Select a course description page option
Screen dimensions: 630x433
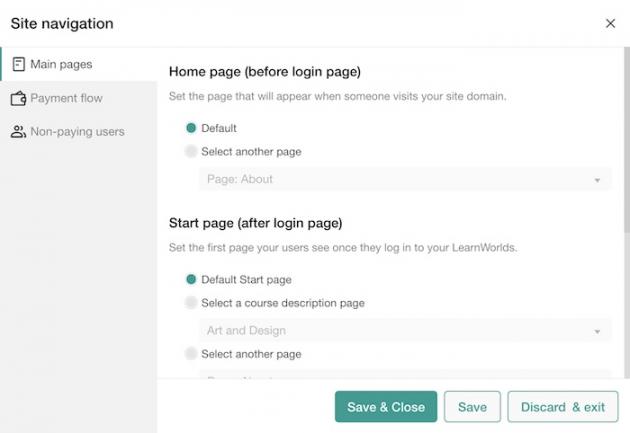[191, 303]
